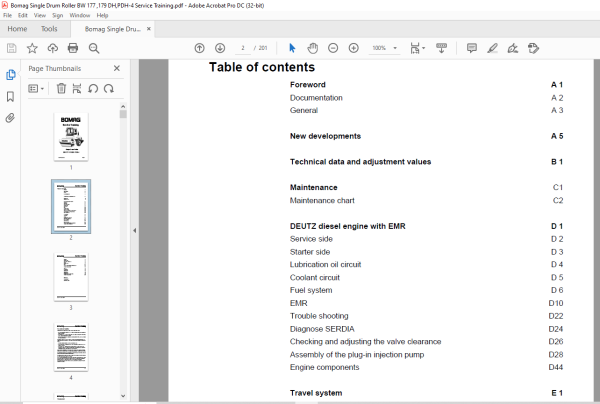Click the Trouble shooting entry
The image size is (600, 404).
click(319, 316)
